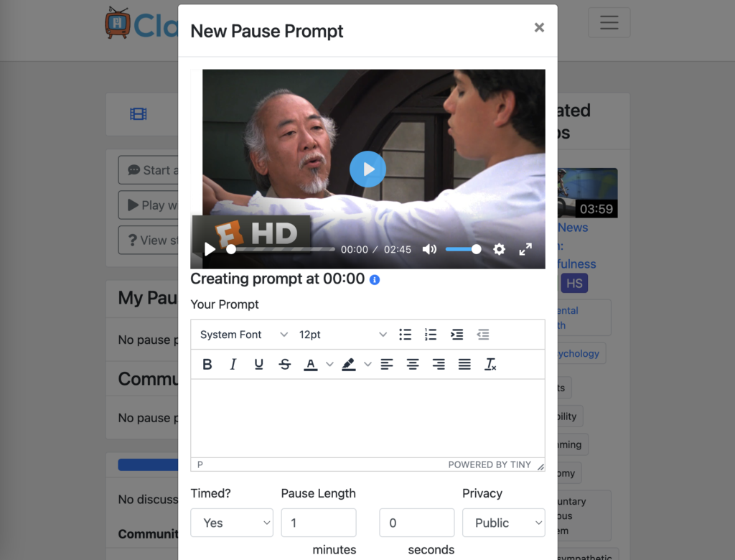
Task: Clear text formatting
Action: (490, 365)
